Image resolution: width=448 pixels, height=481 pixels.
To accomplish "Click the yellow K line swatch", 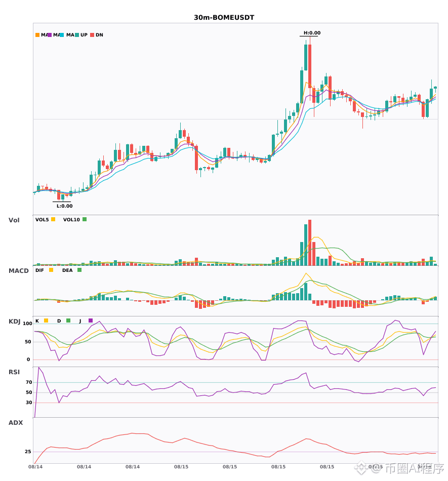I will 46,320.
